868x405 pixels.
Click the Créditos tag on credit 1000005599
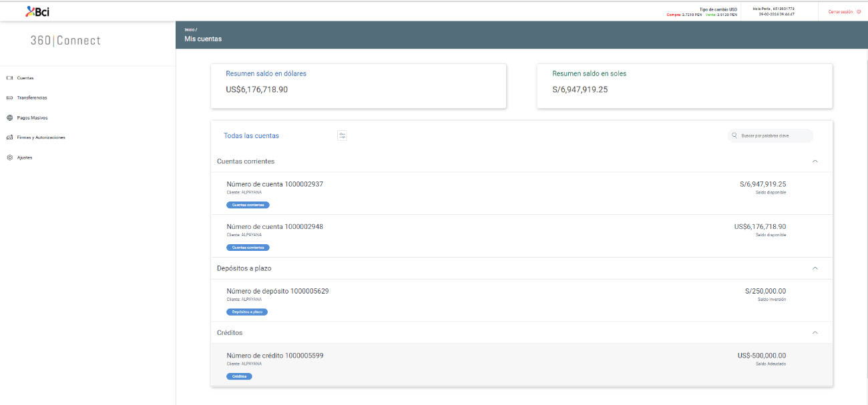tap(239, 376)
